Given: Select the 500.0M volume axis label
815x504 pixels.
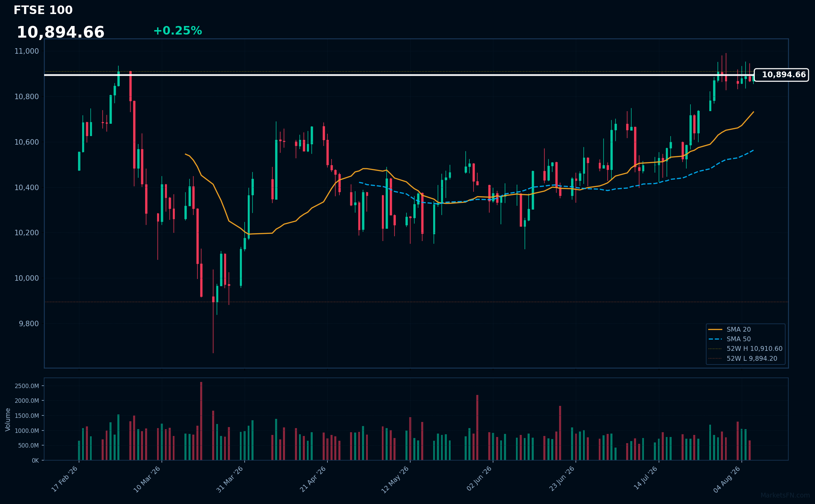Looking at the screenshot, I should coord(28,446).
